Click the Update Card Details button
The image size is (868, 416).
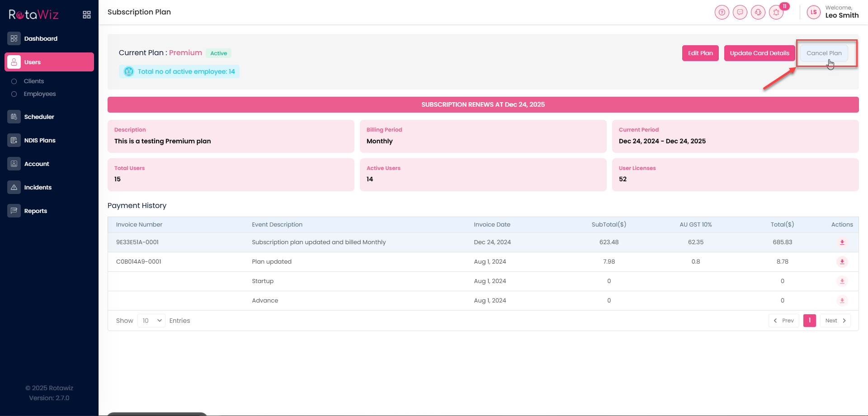click(x=759, y=53)
